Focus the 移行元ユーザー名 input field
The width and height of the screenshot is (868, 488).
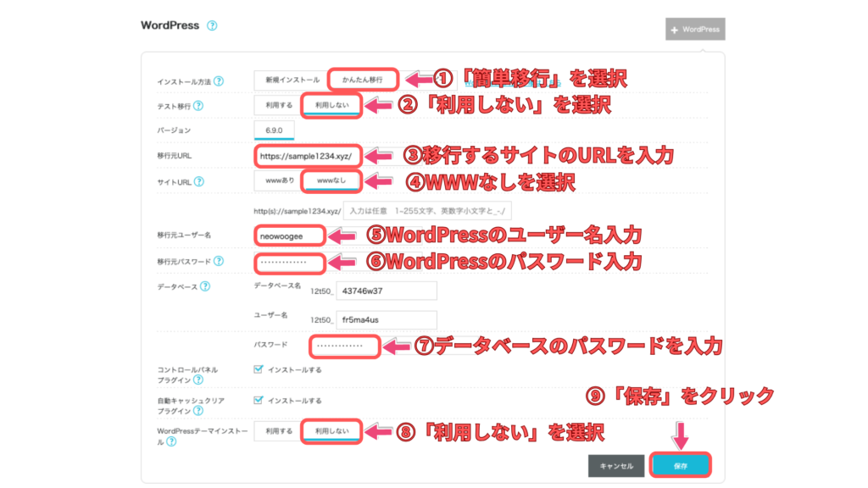(x=288, y=235)
